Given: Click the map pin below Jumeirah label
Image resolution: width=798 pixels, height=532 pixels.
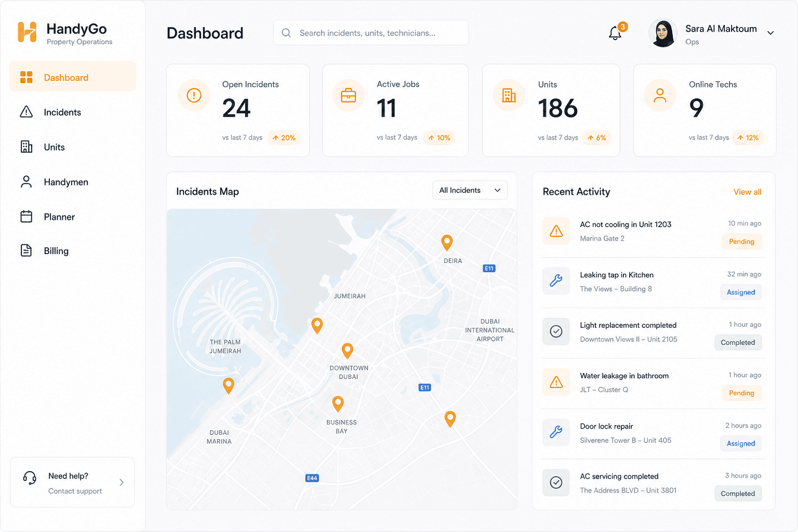Looking at the screenshot, I should [x=317, y=326].
